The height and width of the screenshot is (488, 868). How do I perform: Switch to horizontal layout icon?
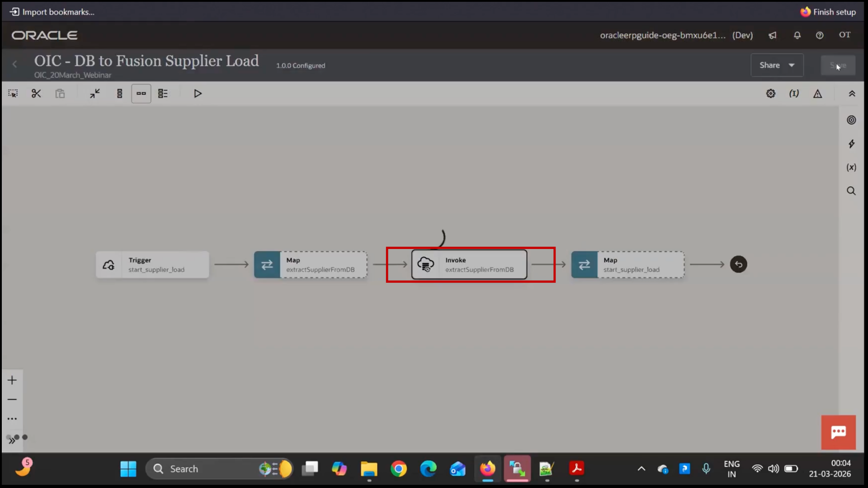point(141,94)
